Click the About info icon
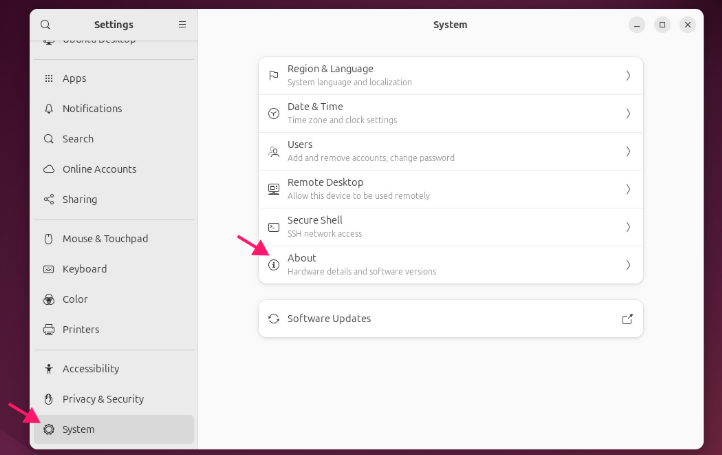The image size is (722, 455). coord(274,265)
